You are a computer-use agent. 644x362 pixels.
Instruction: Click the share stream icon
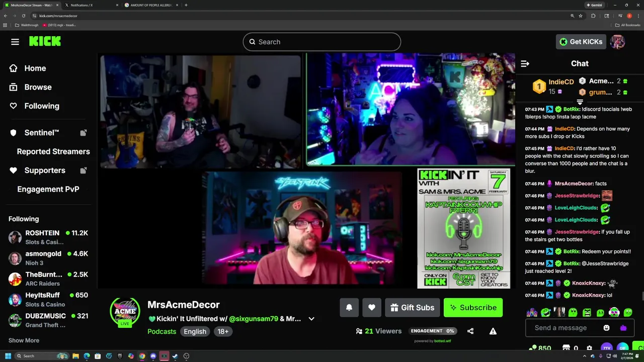(470, 331)
